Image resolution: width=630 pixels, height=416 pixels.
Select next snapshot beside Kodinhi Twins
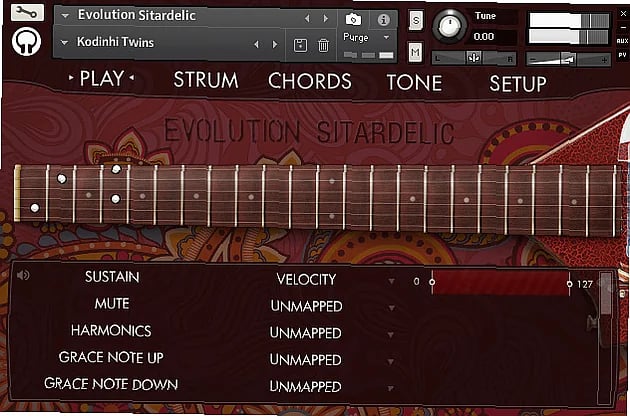(275, 44)
